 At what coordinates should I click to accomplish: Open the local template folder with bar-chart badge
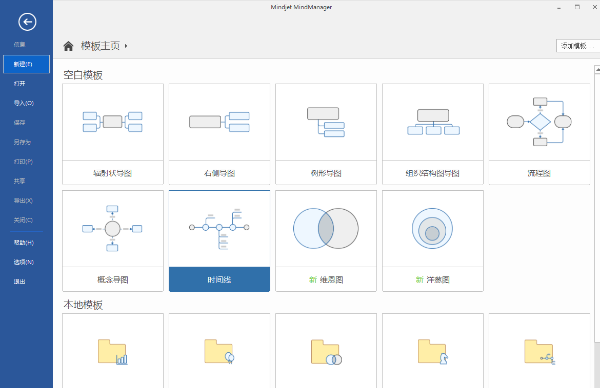point(112,351)
